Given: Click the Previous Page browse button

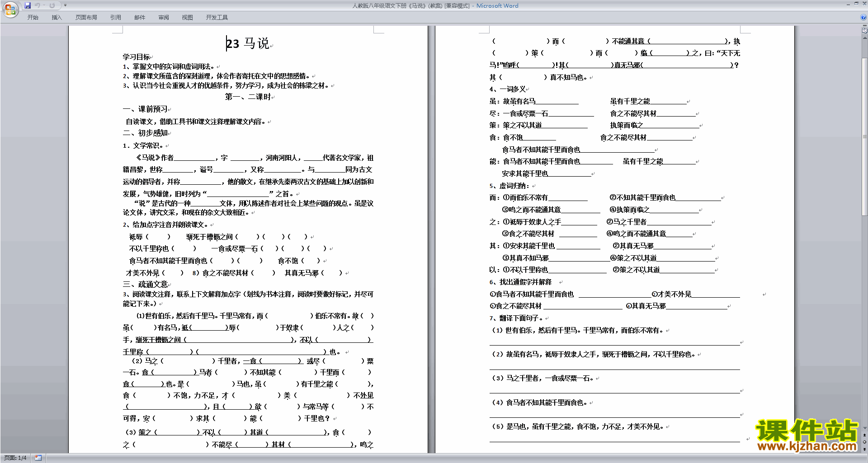Looking at the screenshot, I should point(865,435).
